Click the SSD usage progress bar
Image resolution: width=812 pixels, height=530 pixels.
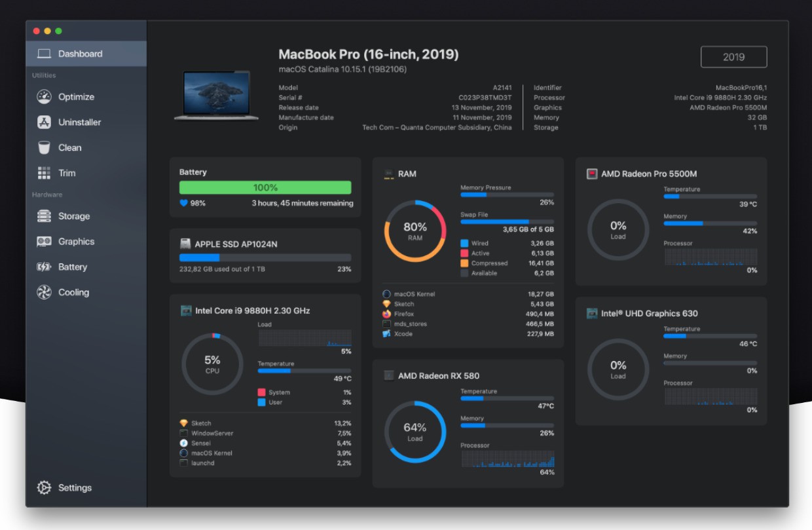pyautogui.click(x=265, y=257)
